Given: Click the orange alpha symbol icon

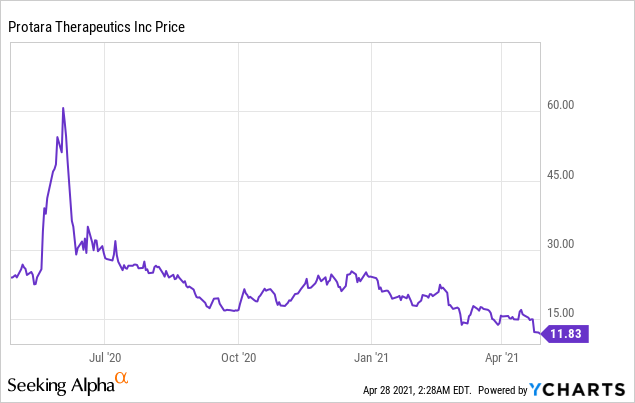Looking at the screenshot, I should pos(122,378).
